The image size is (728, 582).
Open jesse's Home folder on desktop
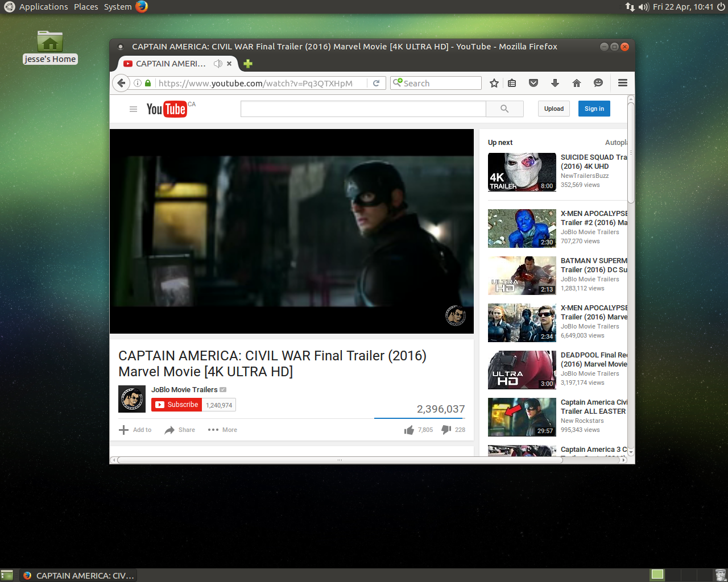(50, 47)
